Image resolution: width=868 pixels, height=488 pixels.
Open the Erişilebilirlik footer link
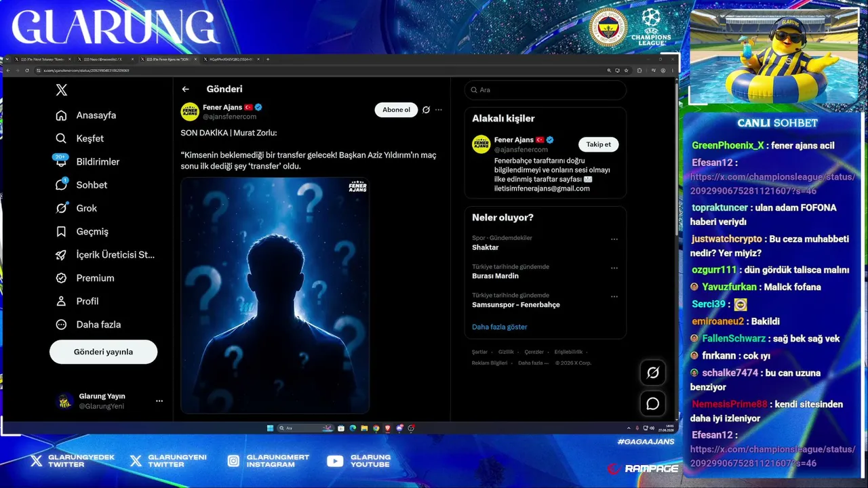pyautogui.click(x=568, y=352)
